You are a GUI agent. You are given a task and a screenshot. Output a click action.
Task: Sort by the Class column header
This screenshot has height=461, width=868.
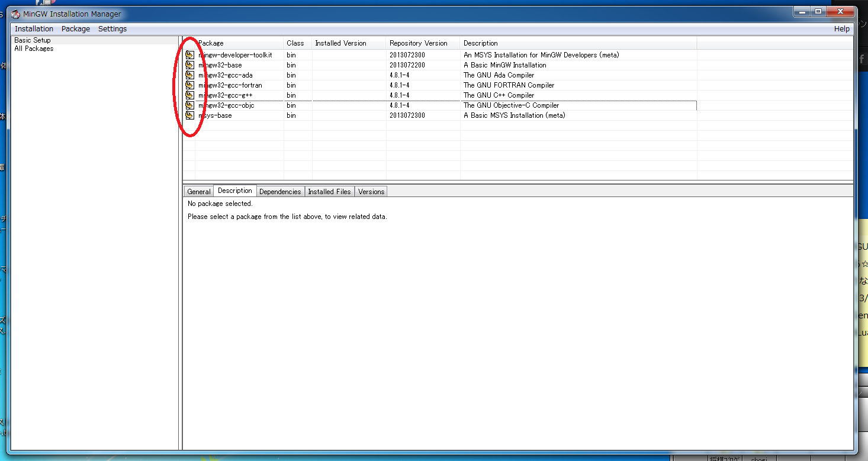tap(298, 43)
